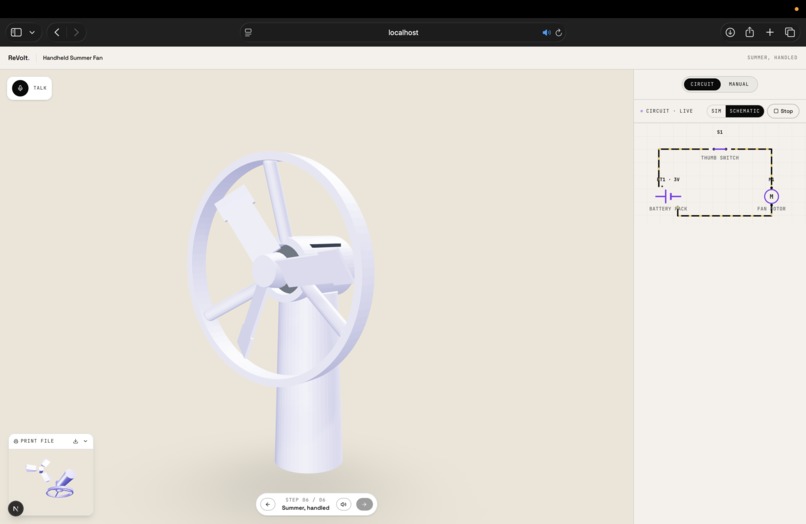The width and height of the screenshot is (806, 524).
Task: Reload the localhost page
Action: click(559, 32)
